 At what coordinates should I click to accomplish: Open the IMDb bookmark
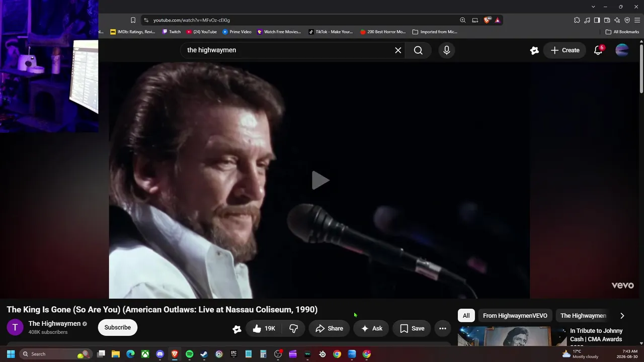click(x=133, y=32)
